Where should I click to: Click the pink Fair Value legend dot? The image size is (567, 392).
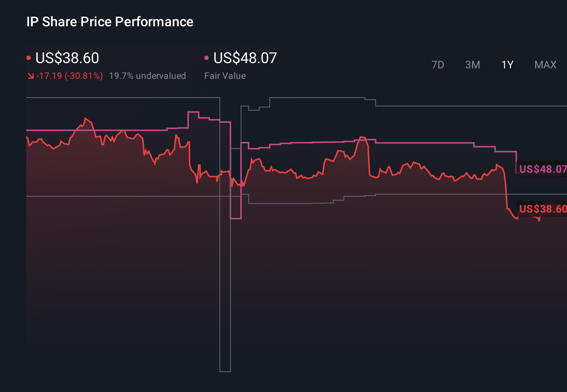click(206, 57)
